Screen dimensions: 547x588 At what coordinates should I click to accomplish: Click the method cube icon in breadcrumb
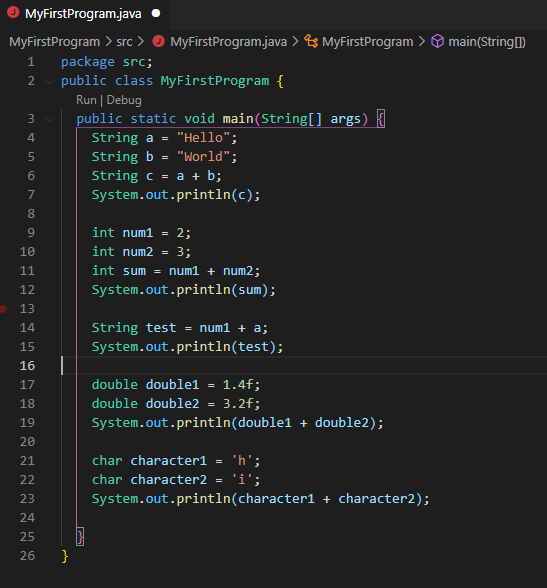pos(437,41)
